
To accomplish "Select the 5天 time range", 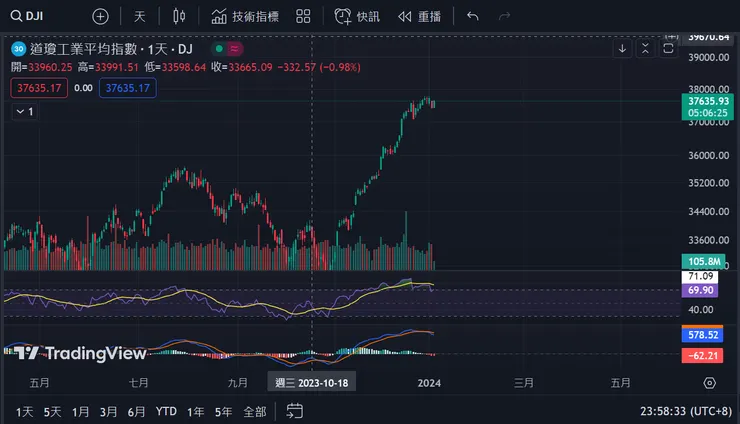I will point(52,412).
